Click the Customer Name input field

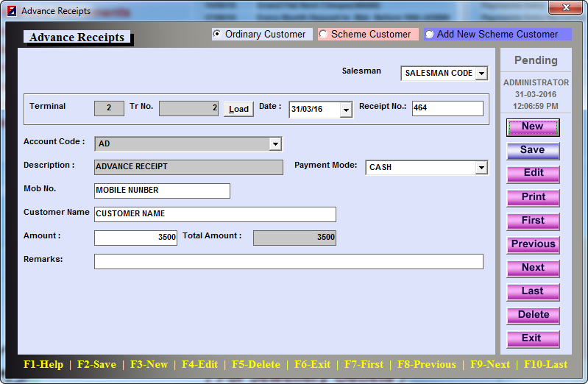coord(215,214)
